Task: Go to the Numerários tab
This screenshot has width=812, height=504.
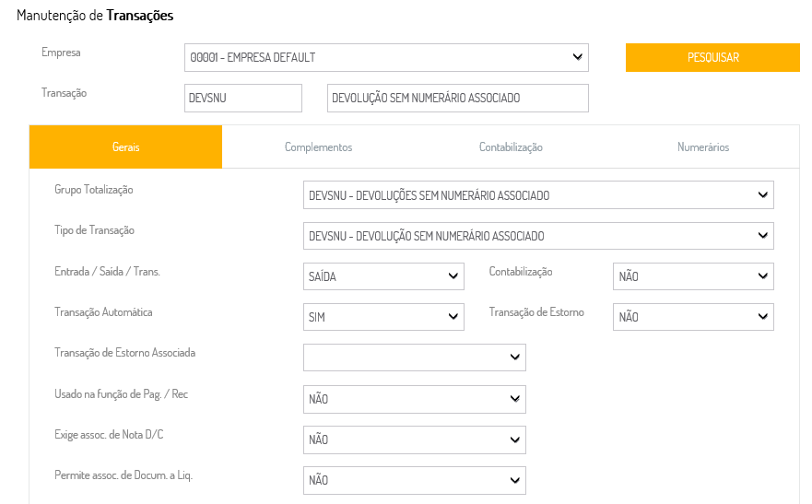Action: coord(703,147)
